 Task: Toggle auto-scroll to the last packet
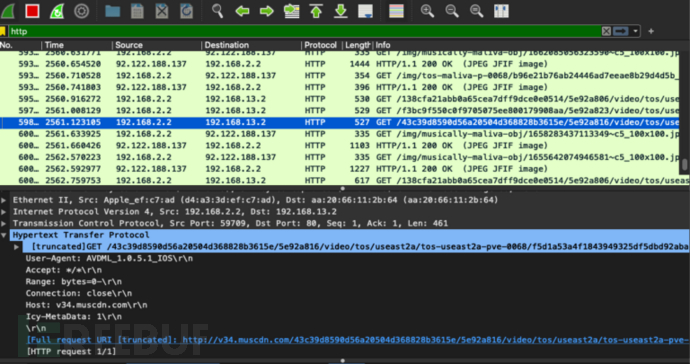pyautogui.click(x=365, y=11)
